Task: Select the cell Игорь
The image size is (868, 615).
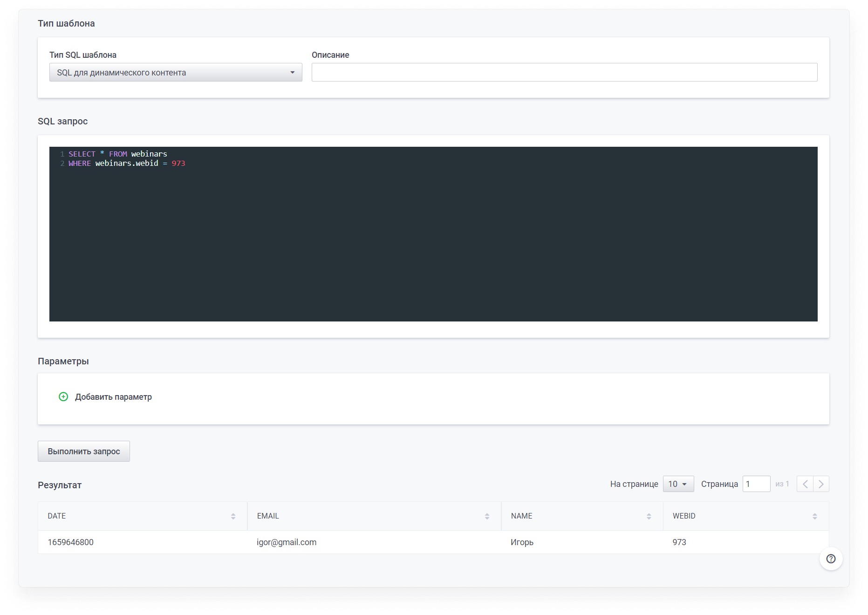Action: pyautogui.click(x=522, y=542)
